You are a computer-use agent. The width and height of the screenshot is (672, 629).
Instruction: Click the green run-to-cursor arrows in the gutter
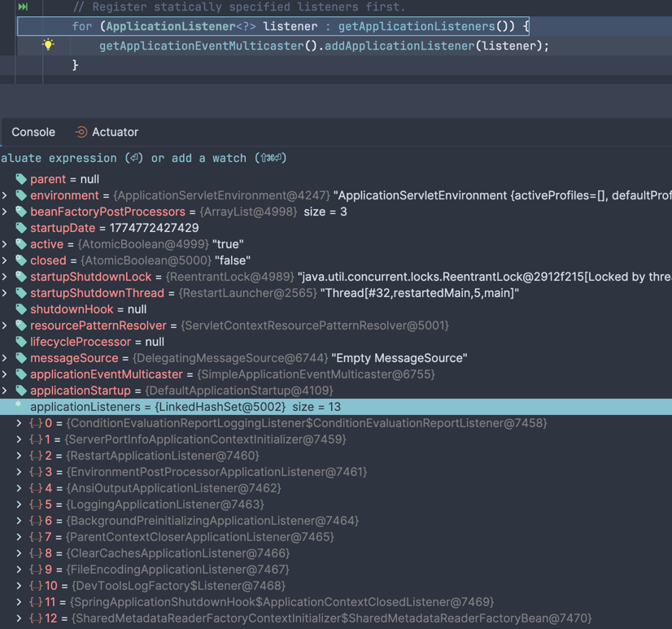point(23,7)
